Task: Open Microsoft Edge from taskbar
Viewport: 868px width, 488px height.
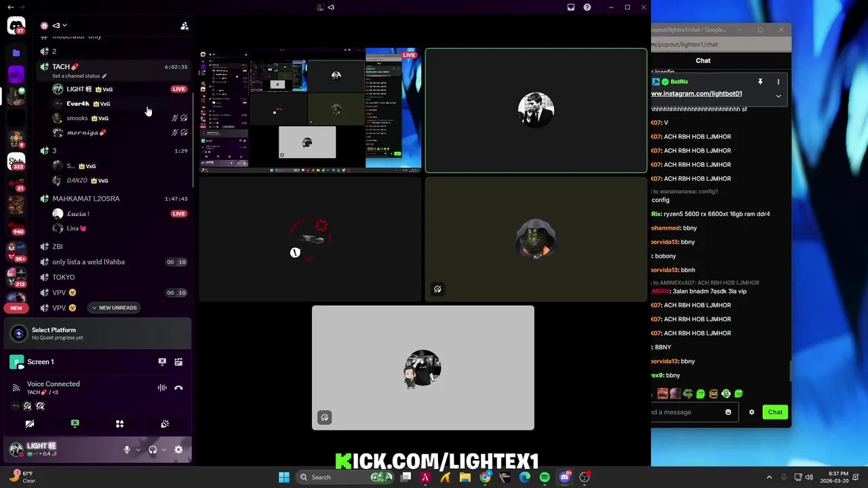Action: click(525, 477)
